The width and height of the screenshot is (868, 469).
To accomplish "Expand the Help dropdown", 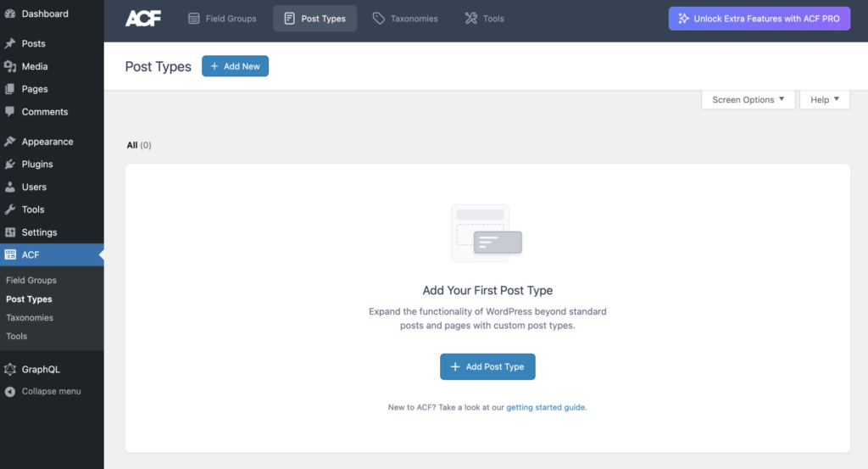I will coord(824,100).
